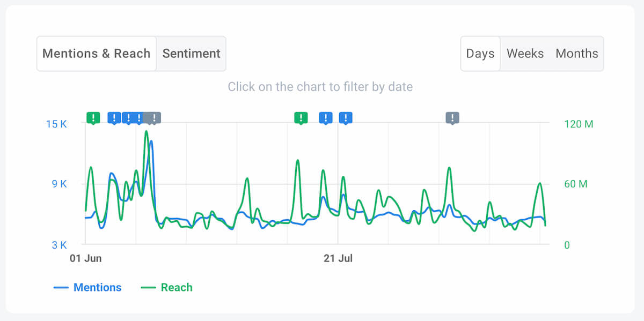
Task: Switch to the Mentions & Reach tab
Action: (x=97, y=54)
